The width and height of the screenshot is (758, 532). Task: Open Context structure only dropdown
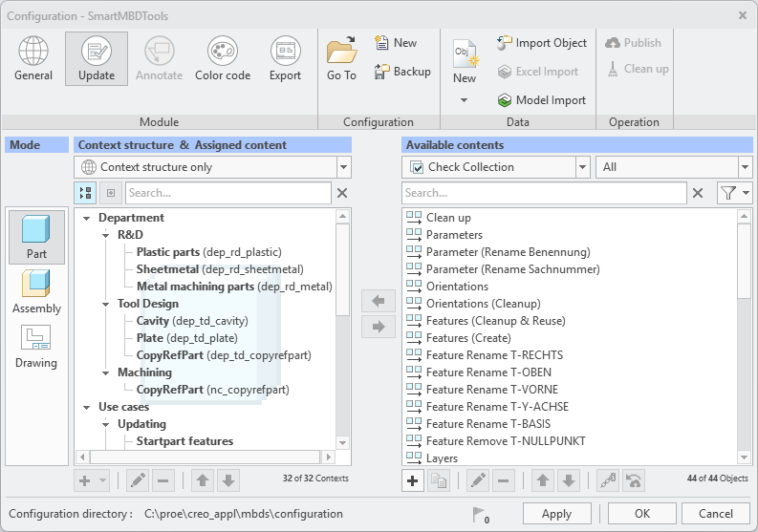[x=344, y=167]
